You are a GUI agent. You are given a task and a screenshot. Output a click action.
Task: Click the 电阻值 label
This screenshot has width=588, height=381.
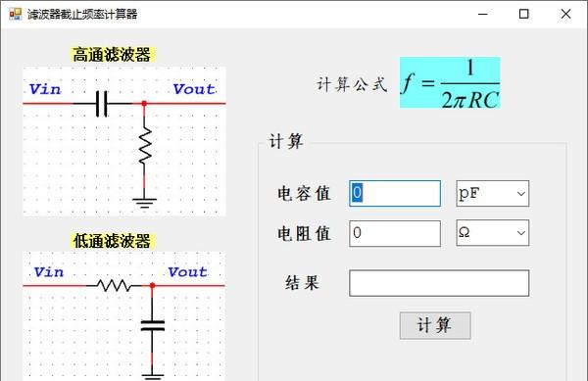click(304, 233)
